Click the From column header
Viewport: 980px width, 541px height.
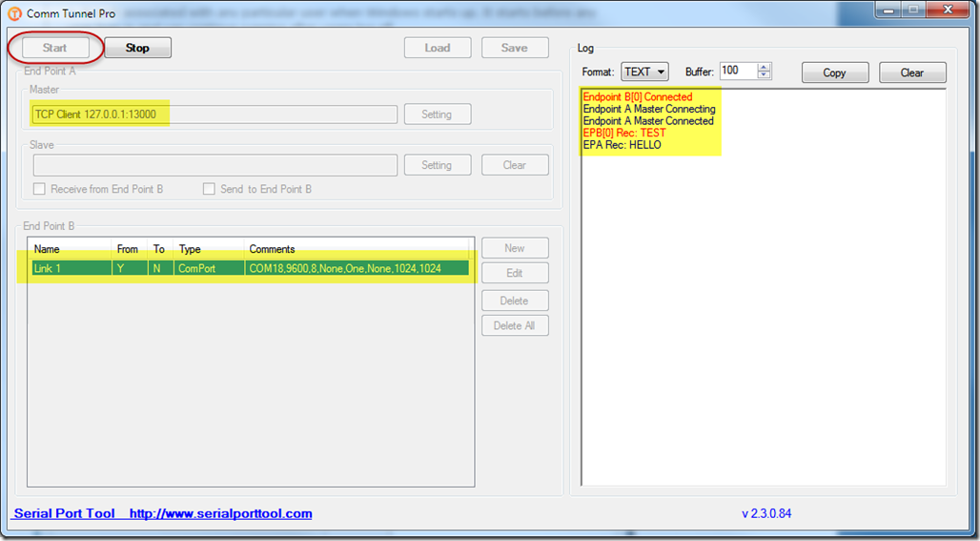click(130, 249)
